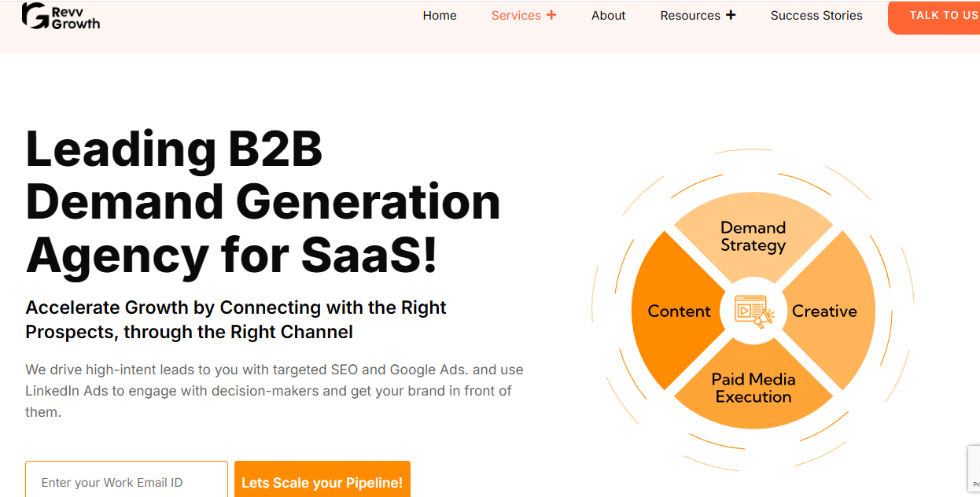Click the Revv Growth logo icon
Screen dimensions: 980x497
pos(35,16)
